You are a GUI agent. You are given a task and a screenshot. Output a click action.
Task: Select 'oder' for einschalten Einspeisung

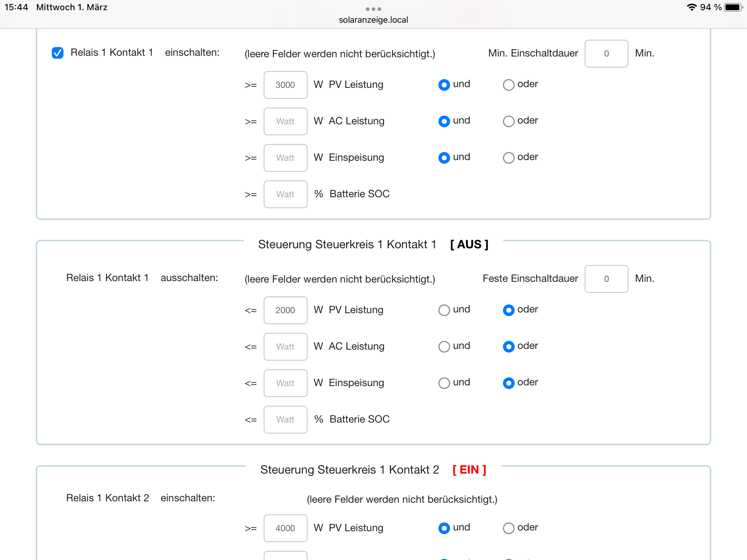[x=508, y=158]
